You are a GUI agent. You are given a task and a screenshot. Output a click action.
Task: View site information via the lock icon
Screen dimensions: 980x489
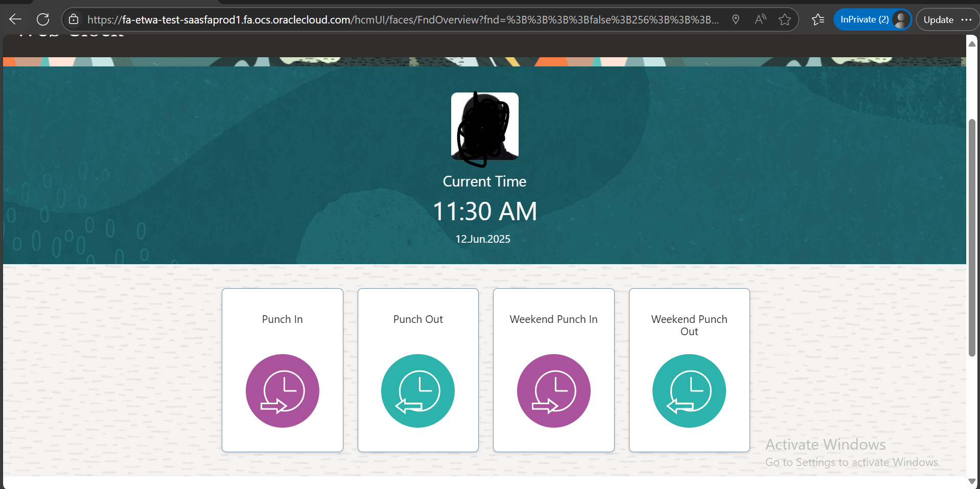click(x=74, y=19)
